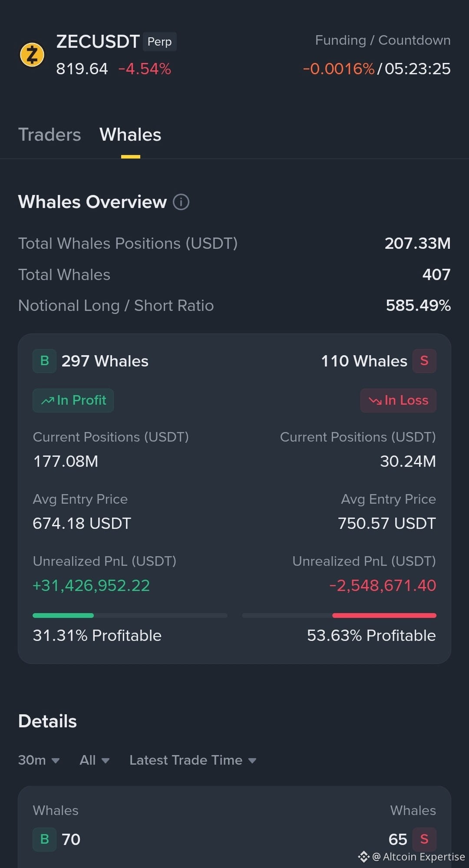
Task: Open the Whales Overview info icon
Action: click(181, 202)
